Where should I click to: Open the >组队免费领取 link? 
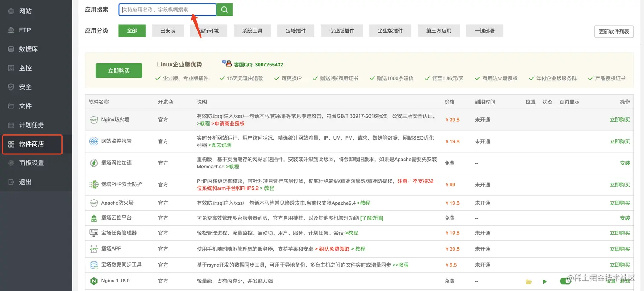pyautogui.click(x=332, y=249)
